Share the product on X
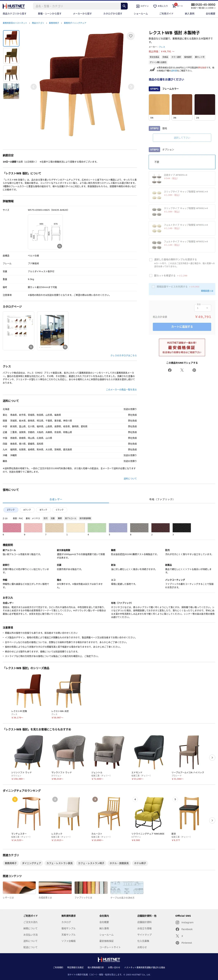The image size is (218, 980). pos(182,370)
